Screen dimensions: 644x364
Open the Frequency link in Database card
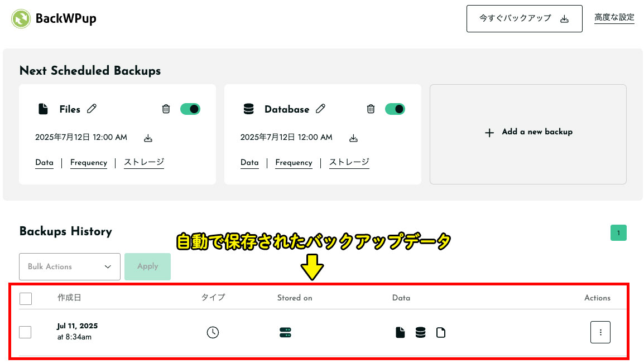coord(294,163)
